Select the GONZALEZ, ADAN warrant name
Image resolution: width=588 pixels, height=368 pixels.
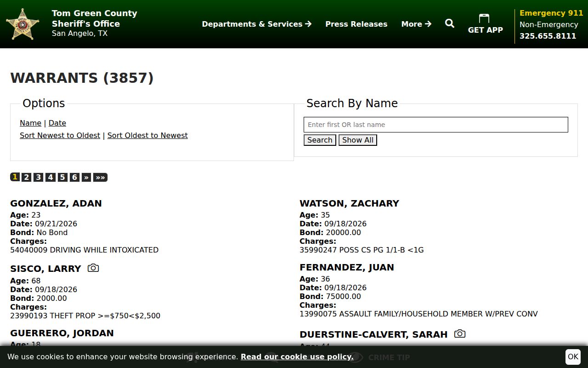56,203
